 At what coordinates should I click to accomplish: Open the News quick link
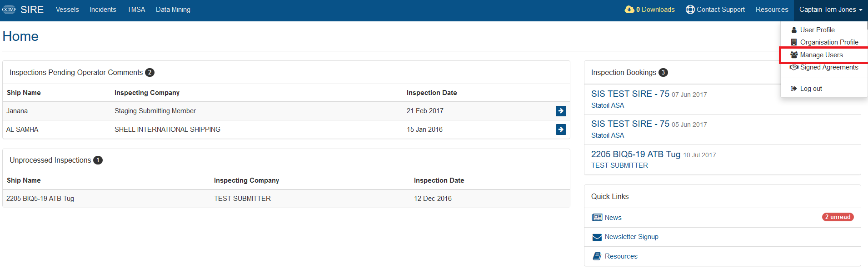point(613,218)
